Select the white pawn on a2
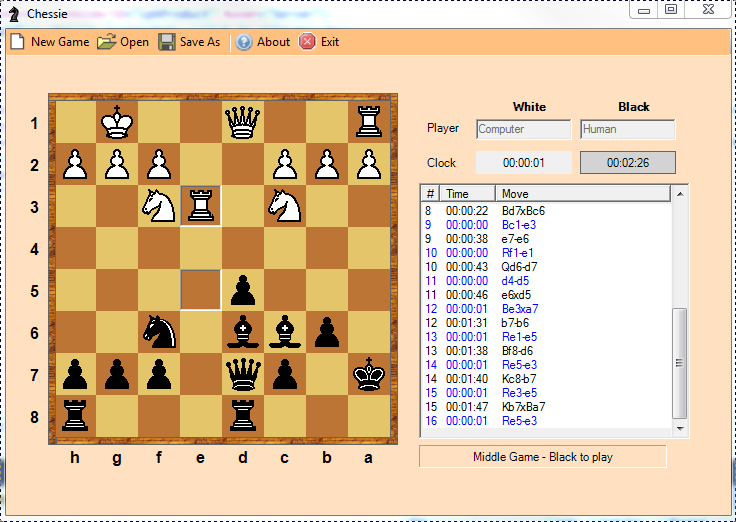This screenshot has width=736, height=522. [x=369, y=164]
